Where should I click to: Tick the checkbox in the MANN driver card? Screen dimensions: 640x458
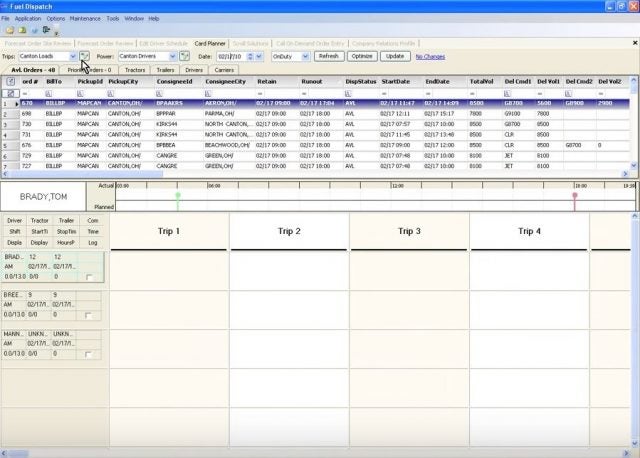[88, 354]
